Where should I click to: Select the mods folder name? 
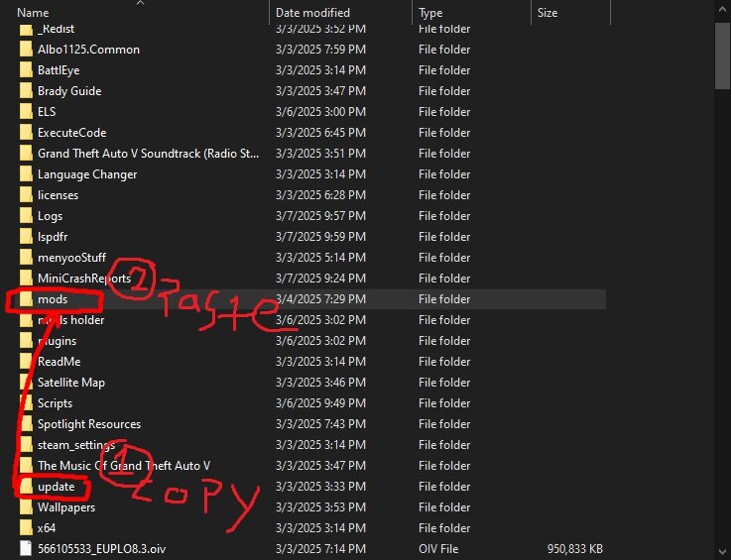point(53,299)
